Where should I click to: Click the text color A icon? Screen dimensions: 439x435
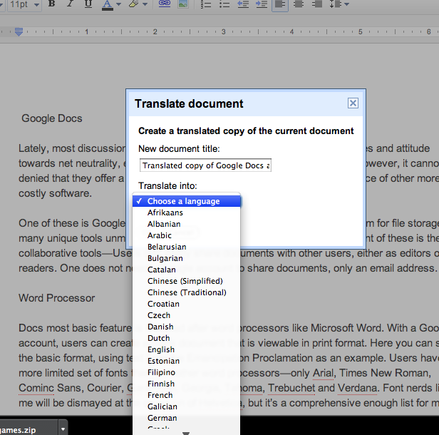click(x=107, y=4)
